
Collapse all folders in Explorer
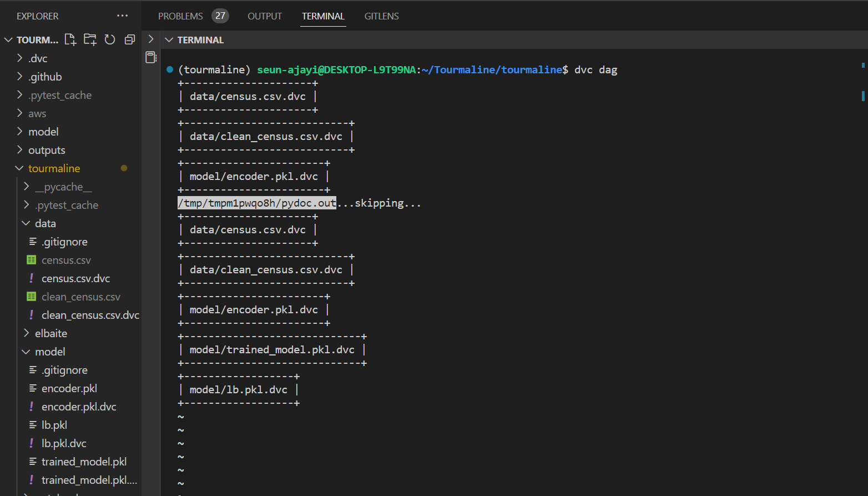pos(130,39)
